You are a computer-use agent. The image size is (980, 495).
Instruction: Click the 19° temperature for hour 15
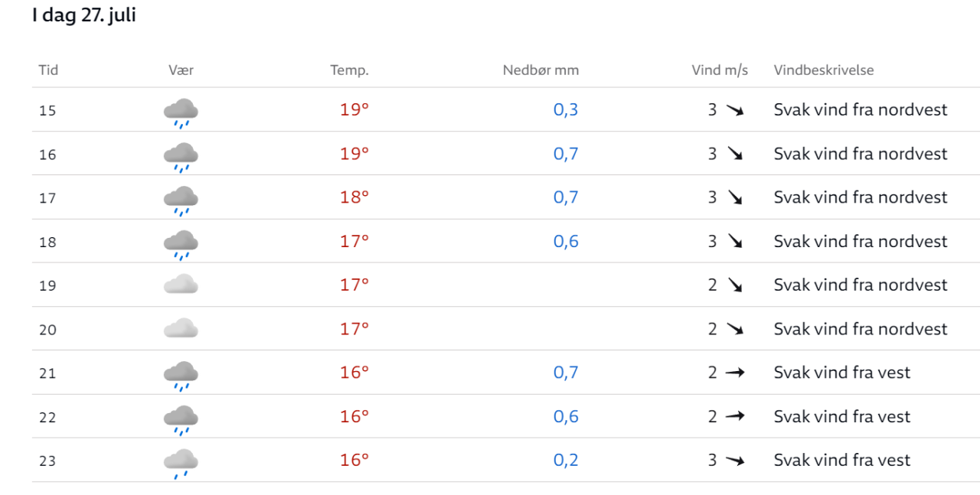(x=354, y=110)
